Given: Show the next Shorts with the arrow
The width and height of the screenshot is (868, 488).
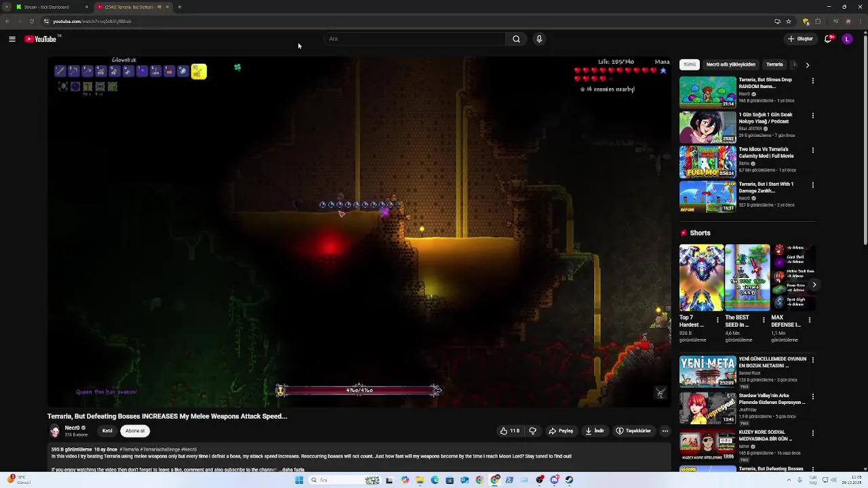Looking at the screenshot, I should point(814,285).
